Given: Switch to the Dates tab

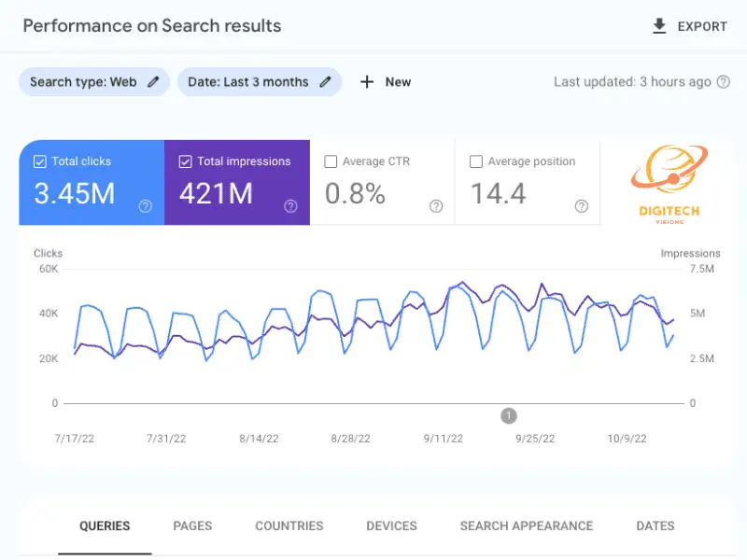Looking at the screenshot, I should tap(655, 525).
